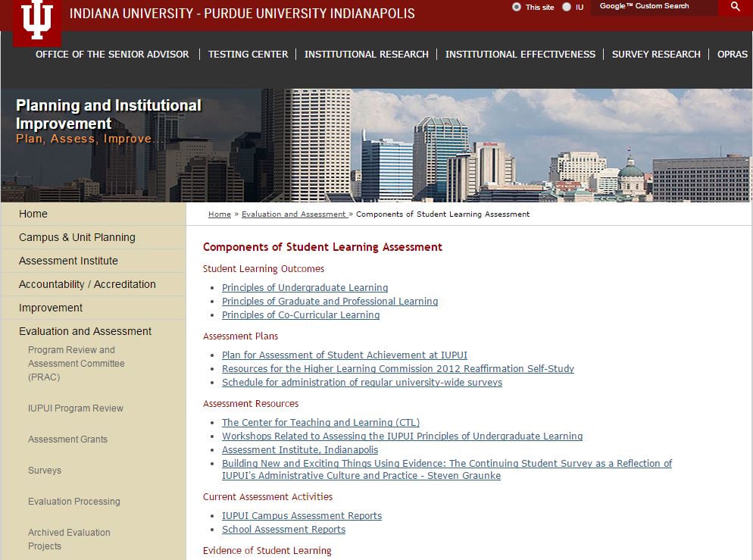Open Higher Learning Commission 2012 Reaffirmation resources
Image resolution: width=753 pixels, height=560 pixels.
(x=398, y=369)
